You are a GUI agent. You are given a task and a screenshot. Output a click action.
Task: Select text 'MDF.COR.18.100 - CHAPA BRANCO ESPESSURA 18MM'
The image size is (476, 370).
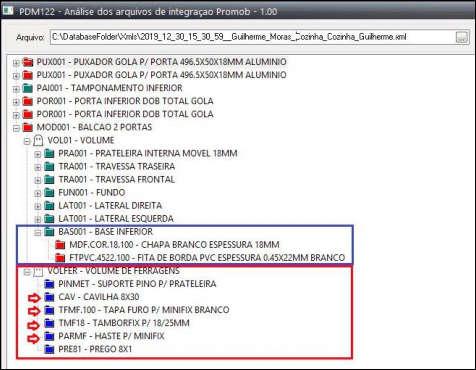click(x=174, y=245)
